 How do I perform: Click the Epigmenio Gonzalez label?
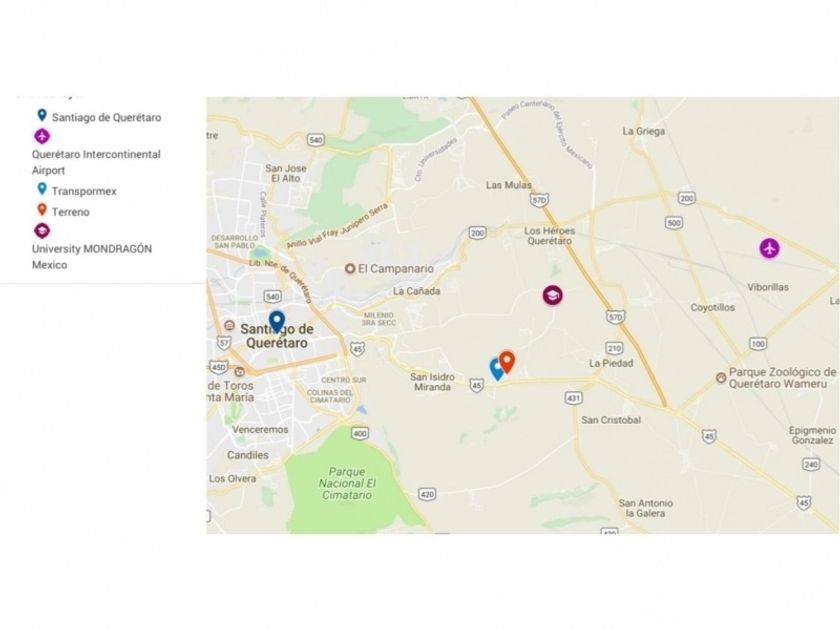point(812,435)
